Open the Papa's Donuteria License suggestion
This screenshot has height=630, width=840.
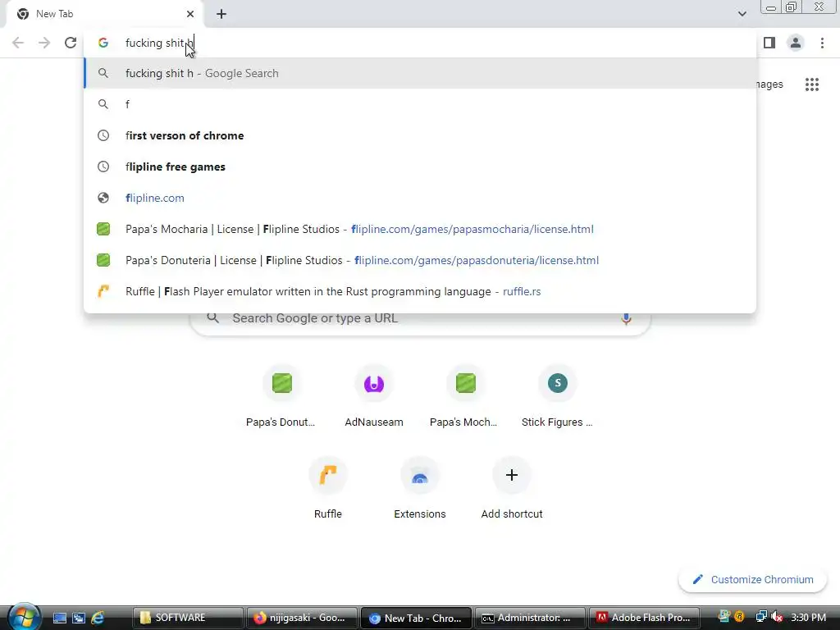[x=420, y=260]
